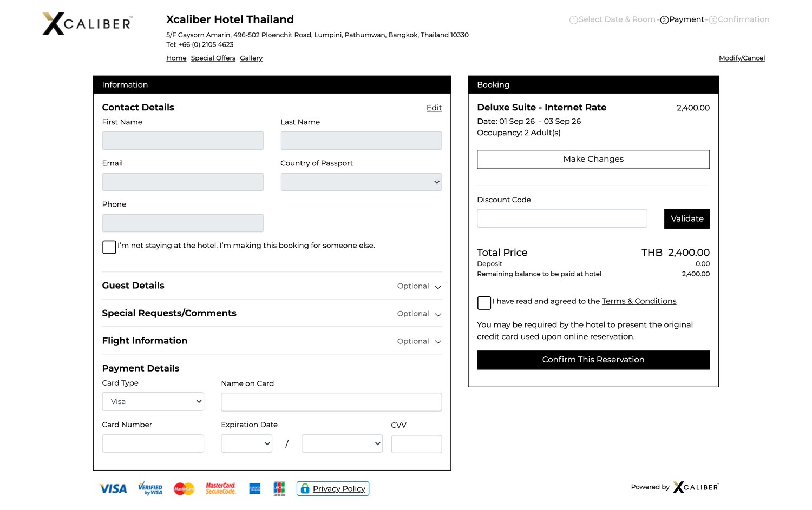This screenshot has height=510, width=812.
Task: Open the Terms & Conditions link
Action: click(639, 301)
